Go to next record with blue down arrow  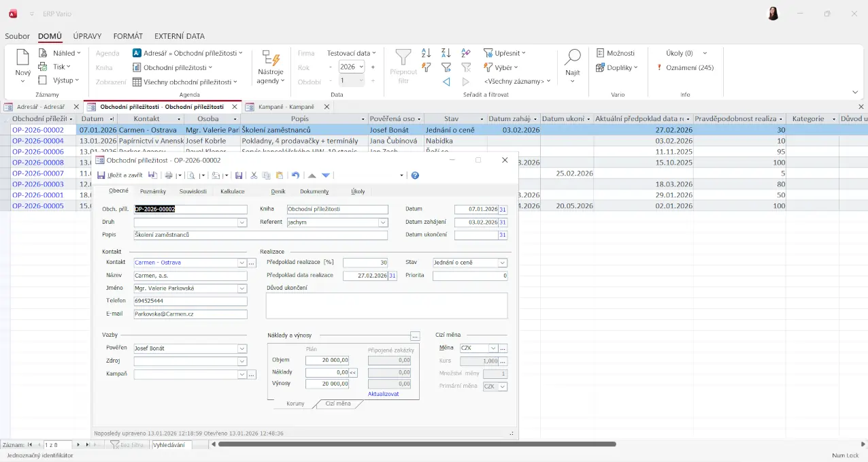[x=326, y=176]
